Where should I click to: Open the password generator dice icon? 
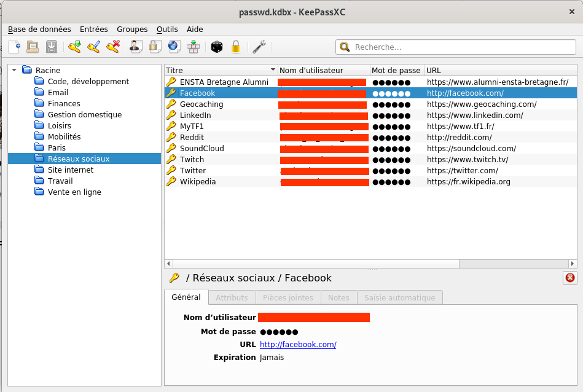[216, 47]
